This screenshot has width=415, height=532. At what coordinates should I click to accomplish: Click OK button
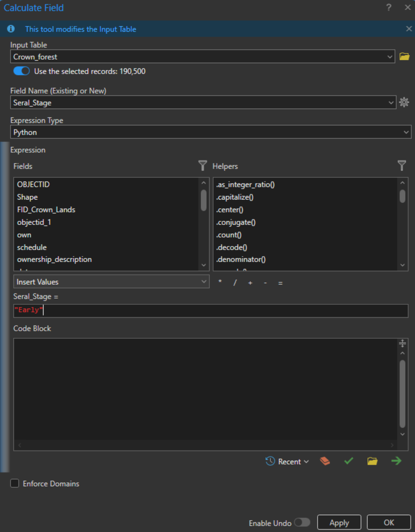coord(389,522)
